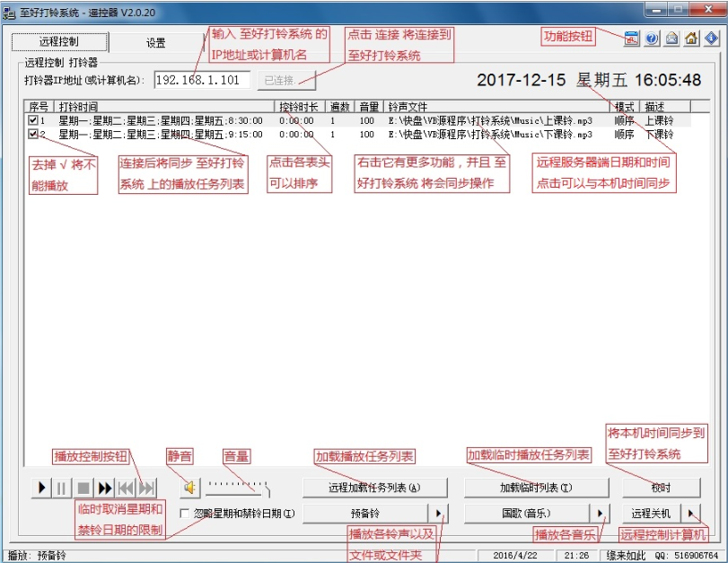
Task: Click the email envelope icon
Action: 672,38
